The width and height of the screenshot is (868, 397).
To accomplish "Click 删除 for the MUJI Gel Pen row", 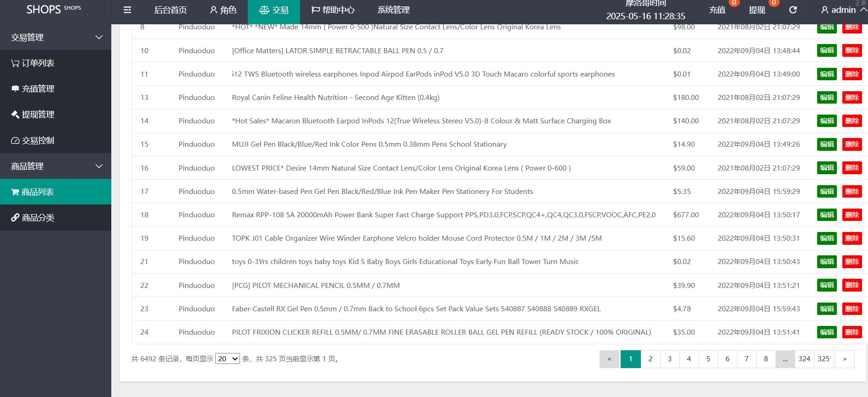I will (852, 144).
